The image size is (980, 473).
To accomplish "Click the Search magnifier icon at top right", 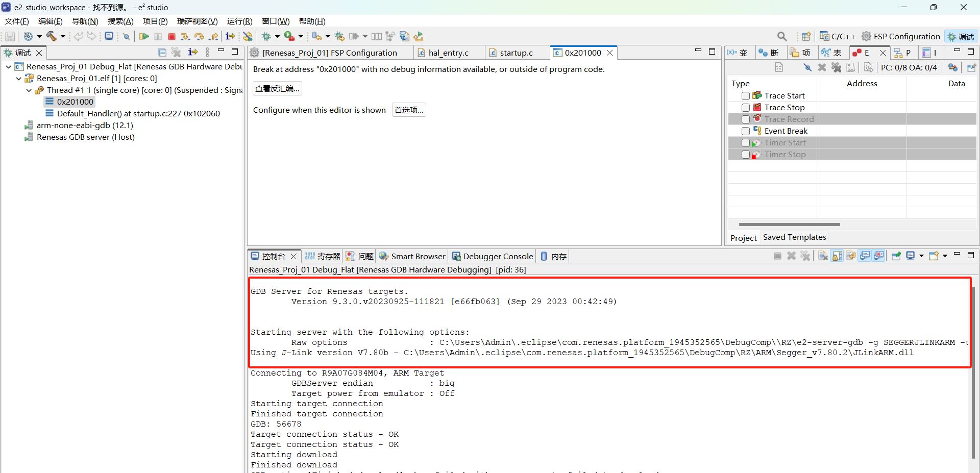I will click(x=782, y=36).
